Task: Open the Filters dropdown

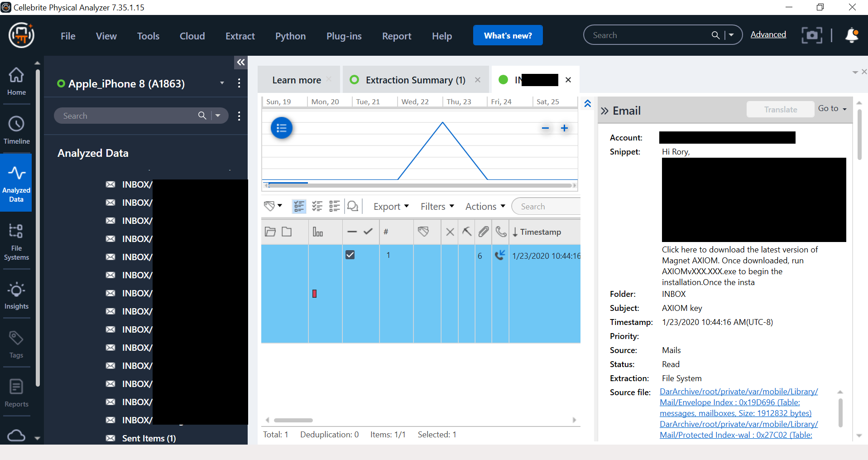Action: pyautogui.click(x=437, y=207)
